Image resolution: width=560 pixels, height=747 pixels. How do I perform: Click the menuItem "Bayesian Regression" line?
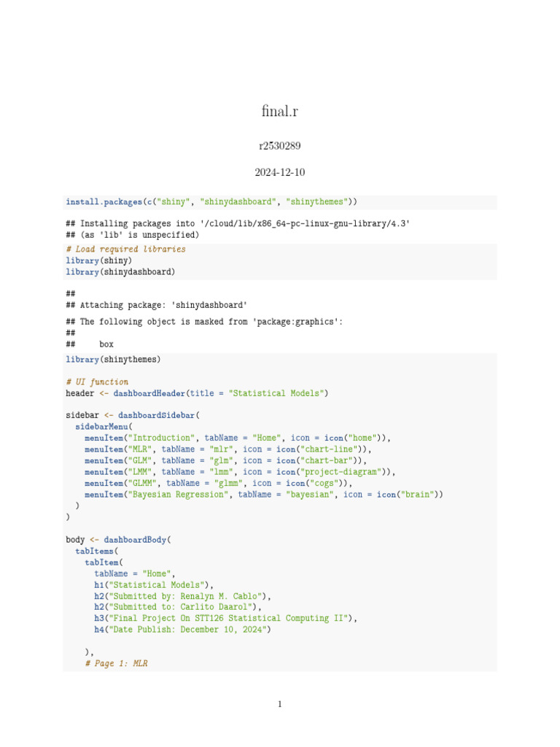(x=263, y=494)
